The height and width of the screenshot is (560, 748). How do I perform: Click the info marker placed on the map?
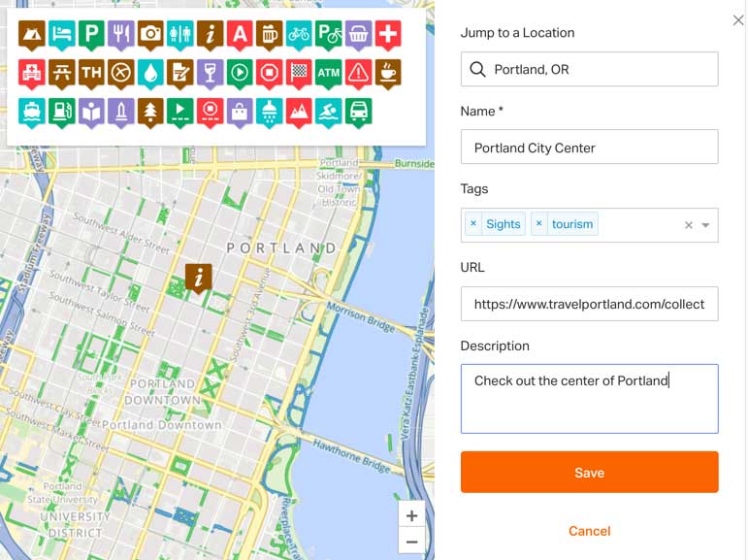click(199, 278)
